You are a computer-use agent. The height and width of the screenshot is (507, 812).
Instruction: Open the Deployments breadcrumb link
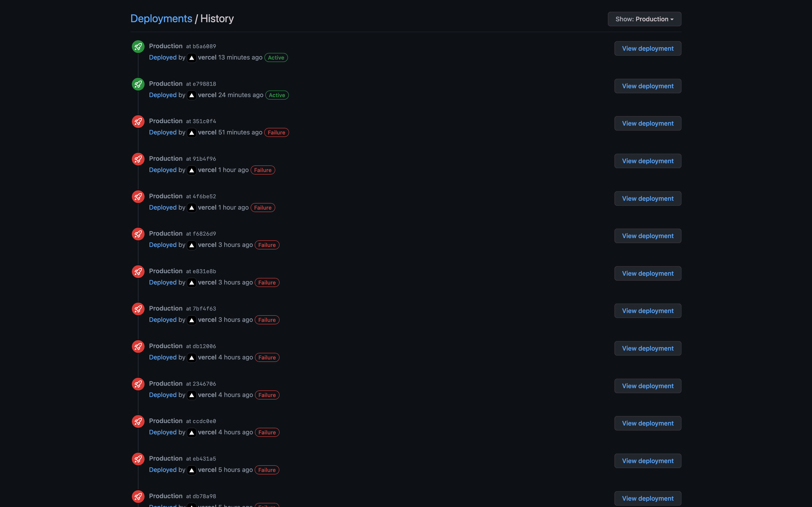coord(161,19)
